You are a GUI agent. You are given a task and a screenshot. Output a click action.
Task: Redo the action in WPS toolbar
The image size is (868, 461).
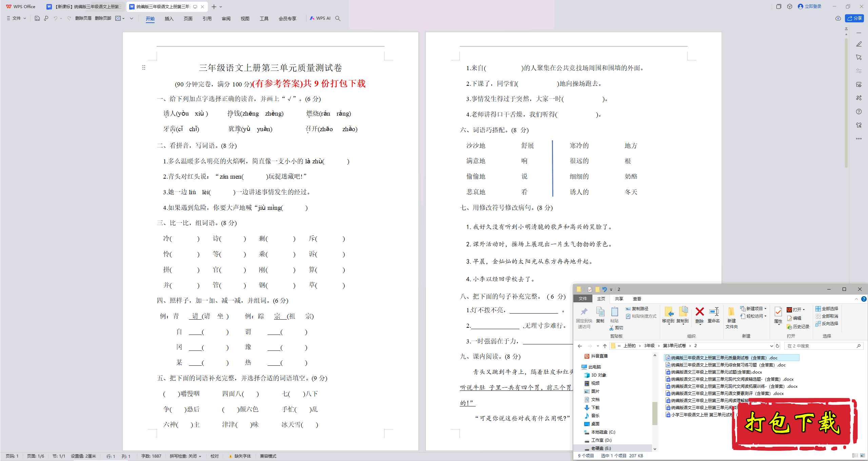pyautogui.click(x=69, y=18)
